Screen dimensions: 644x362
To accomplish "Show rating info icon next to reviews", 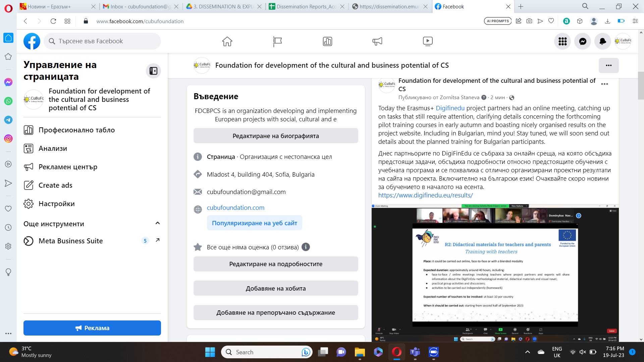I will [x=306, y=247].
